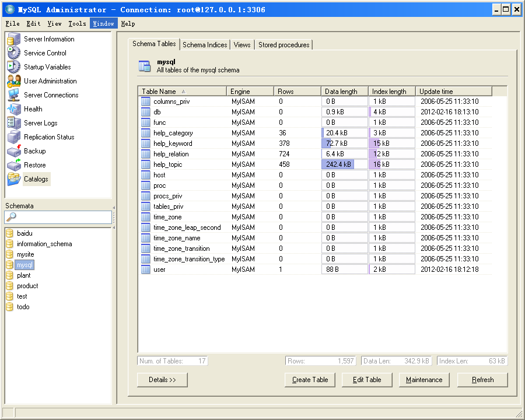Viewport: 525px width, 420px height.
Task: Select the func table name
Action: [x=160, y=123]
